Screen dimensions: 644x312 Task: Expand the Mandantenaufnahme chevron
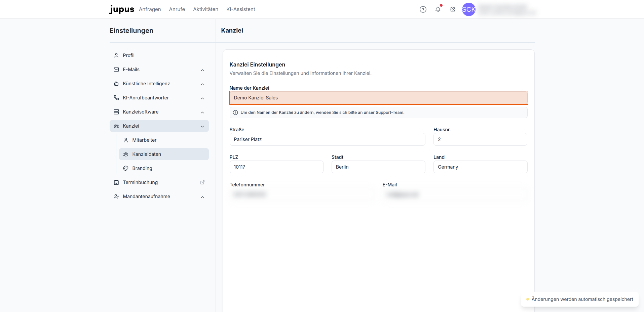pyautogui.click(x=202, y=197)
